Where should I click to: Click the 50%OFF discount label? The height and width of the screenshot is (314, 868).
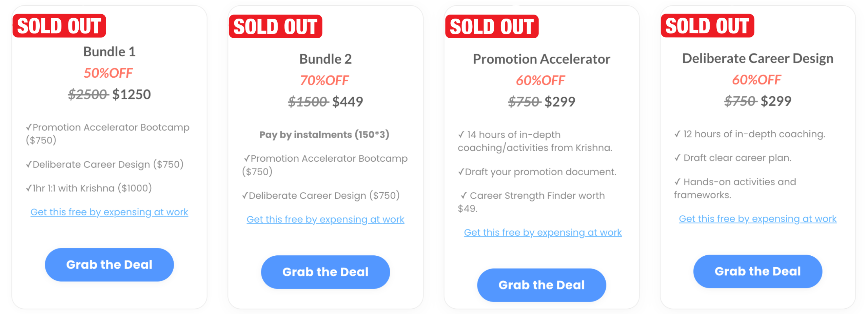[x=108, y=73]
